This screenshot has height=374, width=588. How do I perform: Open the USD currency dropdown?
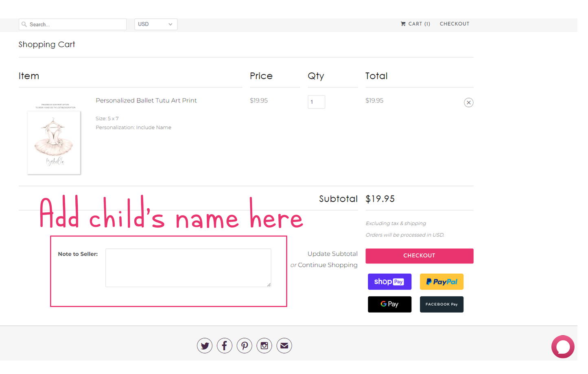155,24
